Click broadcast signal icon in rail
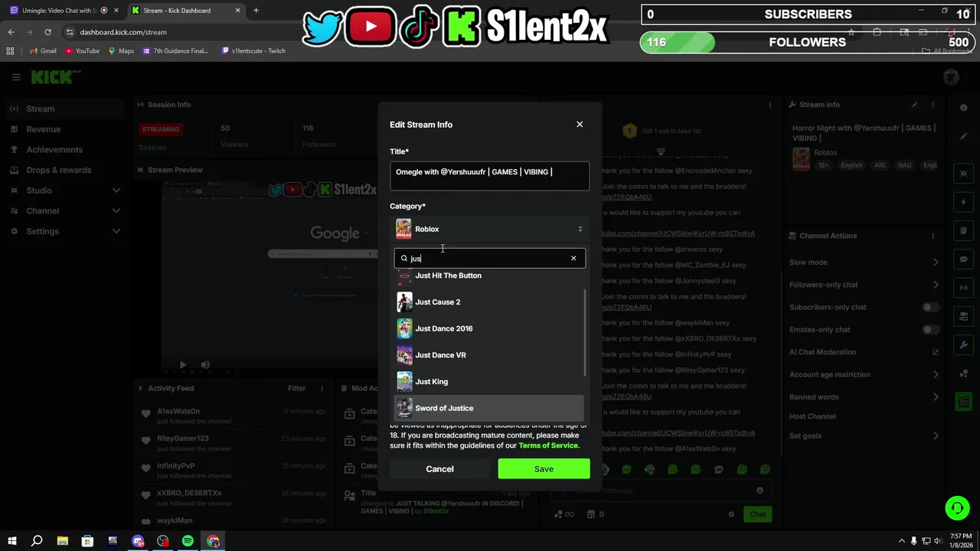This screenshot has width=980, height=551. pyautogui.click(x=964, y=288)
